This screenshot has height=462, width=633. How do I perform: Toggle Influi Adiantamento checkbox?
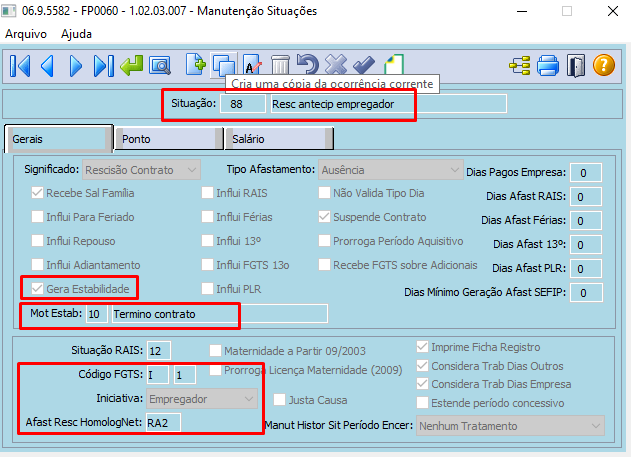[37, 265]
